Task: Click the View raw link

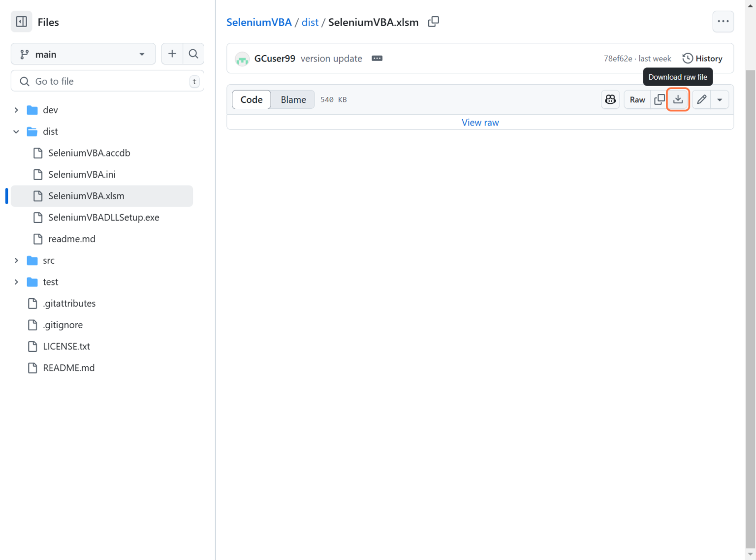Action: [480, 122]
